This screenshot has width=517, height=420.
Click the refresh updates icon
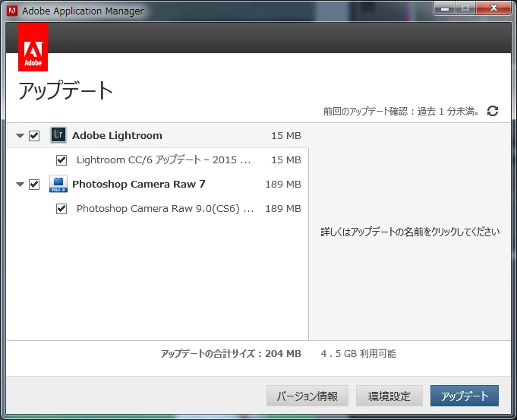(x=493, y=111)
